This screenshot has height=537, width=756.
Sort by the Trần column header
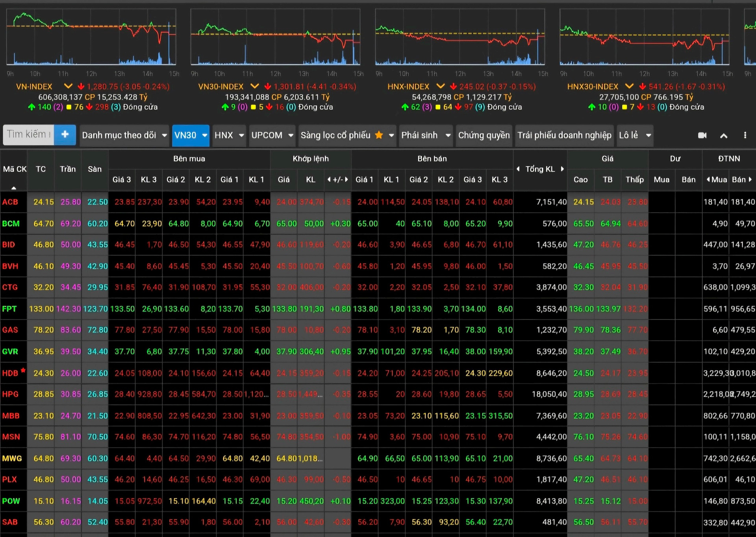point(68,169)
